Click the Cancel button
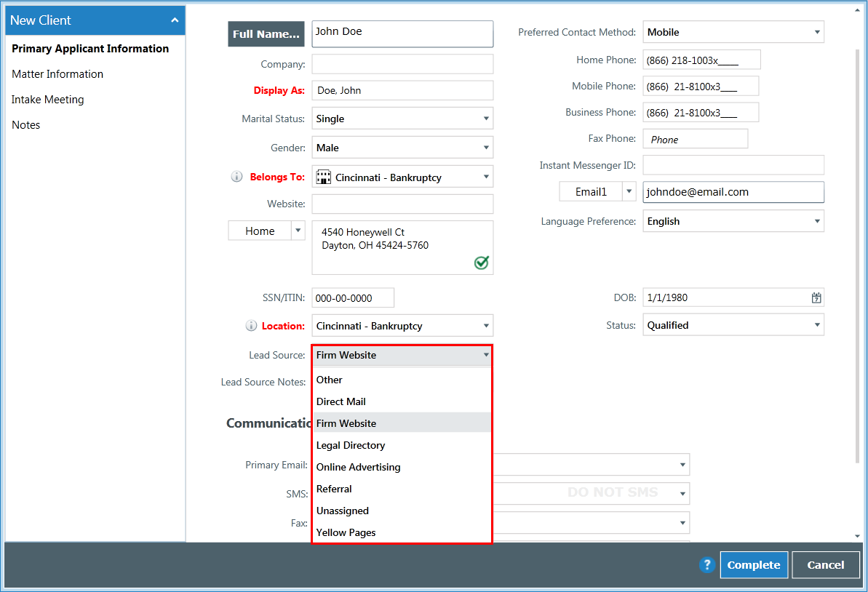The image size is (868, 592). point(825,565)
